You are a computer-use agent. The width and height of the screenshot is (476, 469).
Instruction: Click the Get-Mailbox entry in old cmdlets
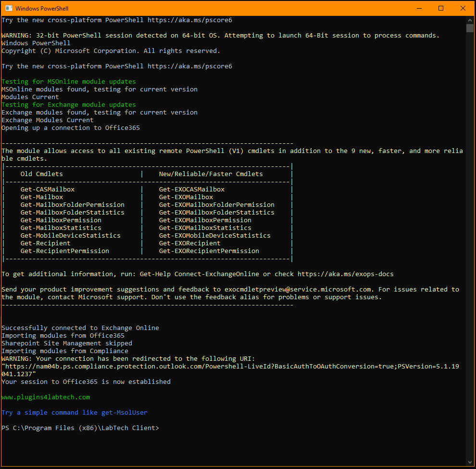tap(42, 197)
